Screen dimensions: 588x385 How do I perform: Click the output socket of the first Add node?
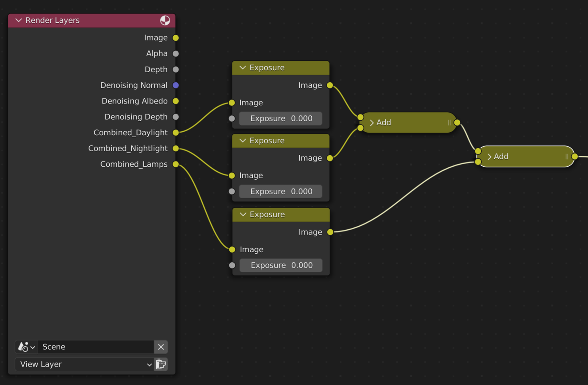pyautogui.click(x=456, y=122)
